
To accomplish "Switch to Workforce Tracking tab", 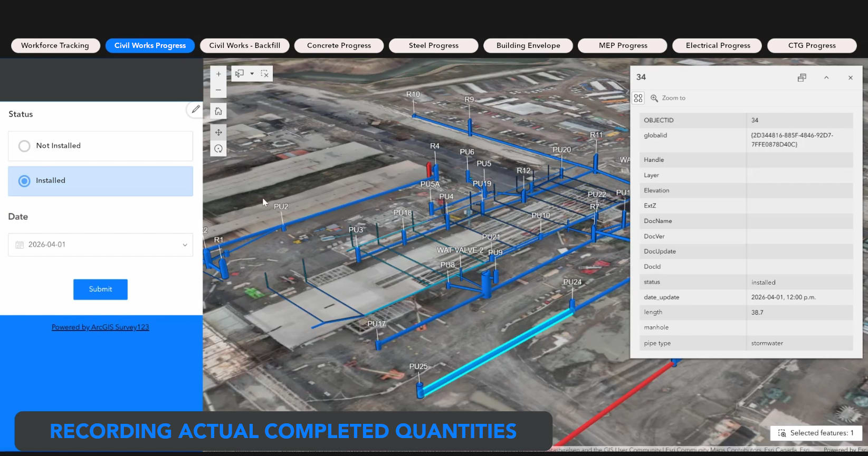I will (55, 45).
